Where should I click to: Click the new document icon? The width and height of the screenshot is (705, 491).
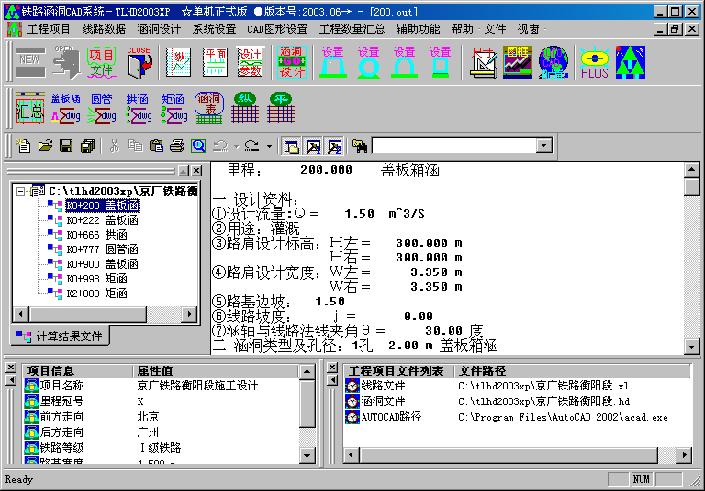pos(23,146)
